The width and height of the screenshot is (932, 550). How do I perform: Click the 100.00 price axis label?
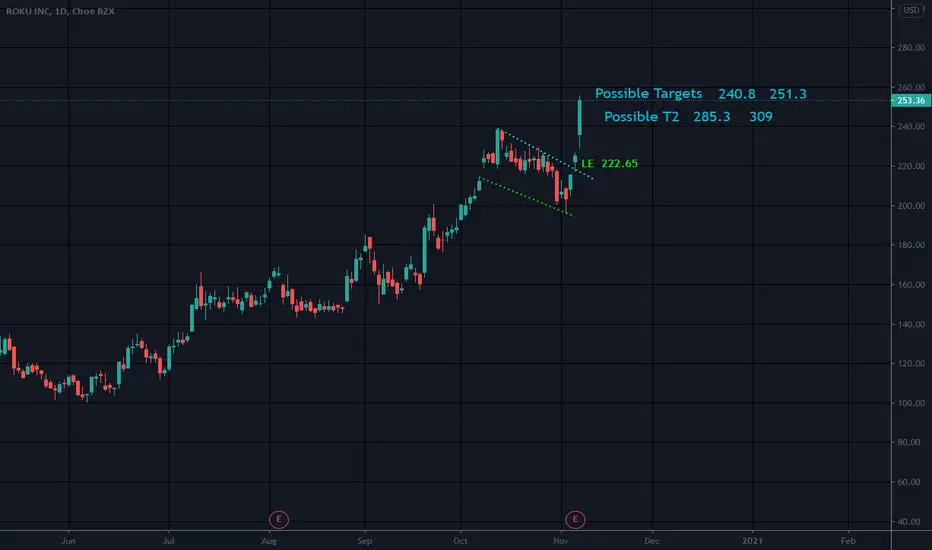[911, 403]
